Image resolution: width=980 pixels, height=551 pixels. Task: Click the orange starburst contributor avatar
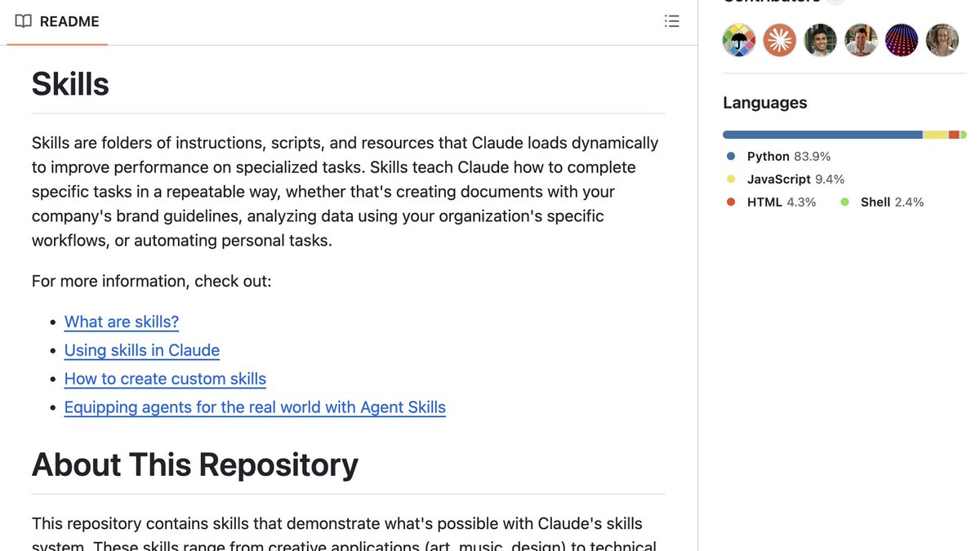pyautogui.click(x=780, y=40)
